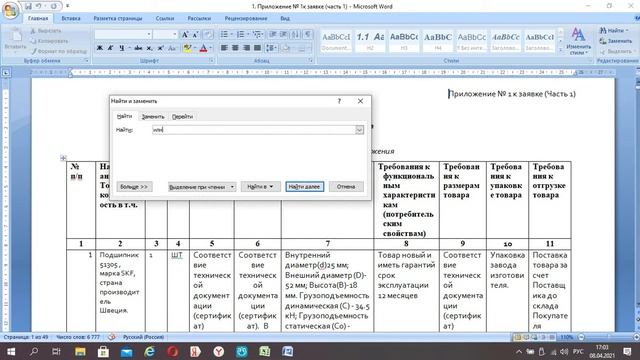Apply subscript formatting
Image resolution: width=640 pixels, height=360 pixels.
coord(149,48)
